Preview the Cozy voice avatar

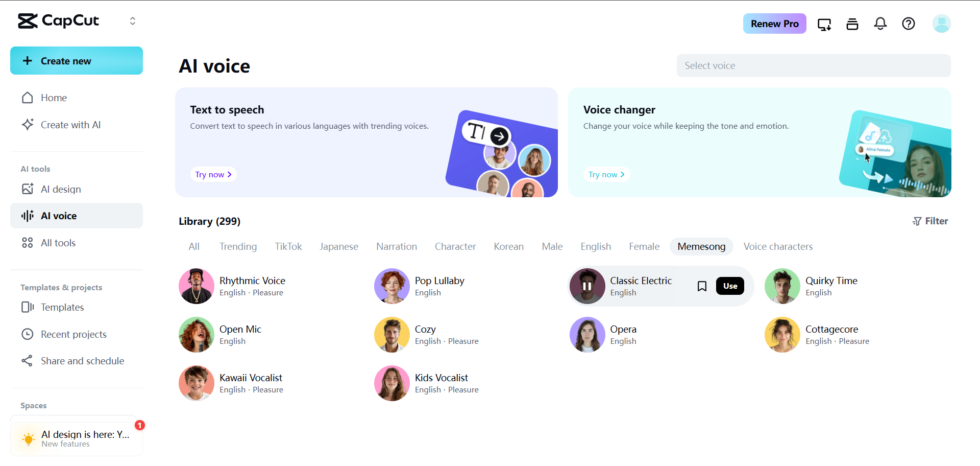392,335
